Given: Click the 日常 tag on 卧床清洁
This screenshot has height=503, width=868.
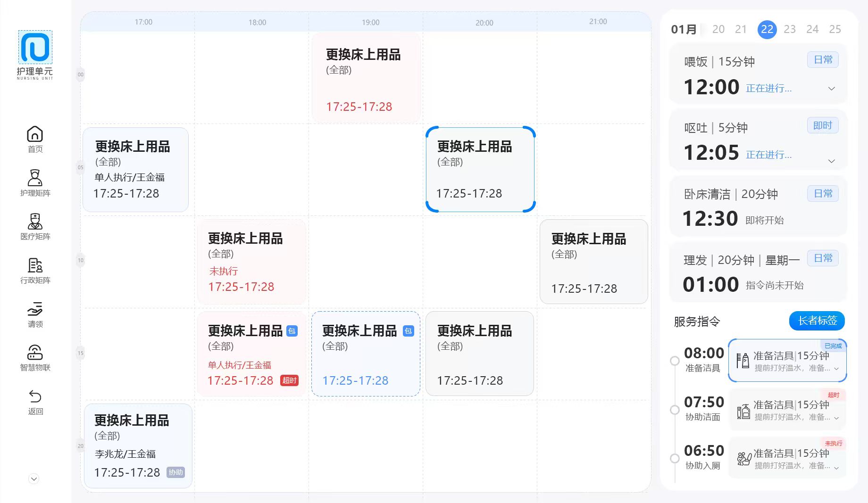Looking at the screenshot, I should tap(823, 194).
